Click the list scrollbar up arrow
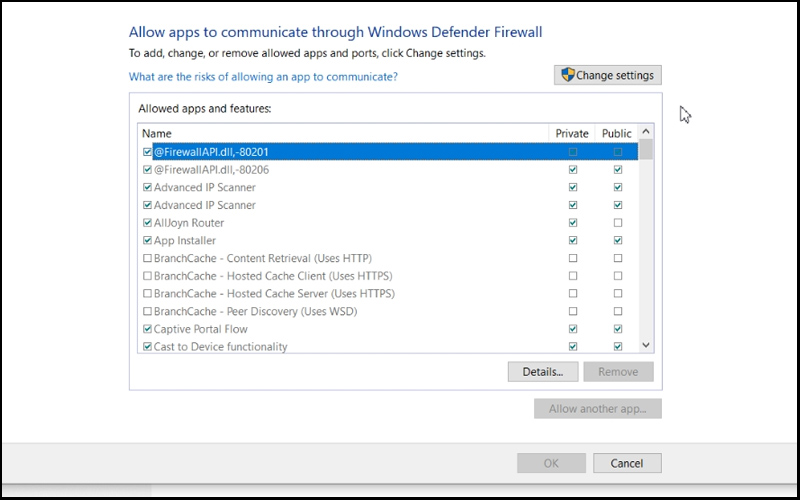 pos(646,131)
